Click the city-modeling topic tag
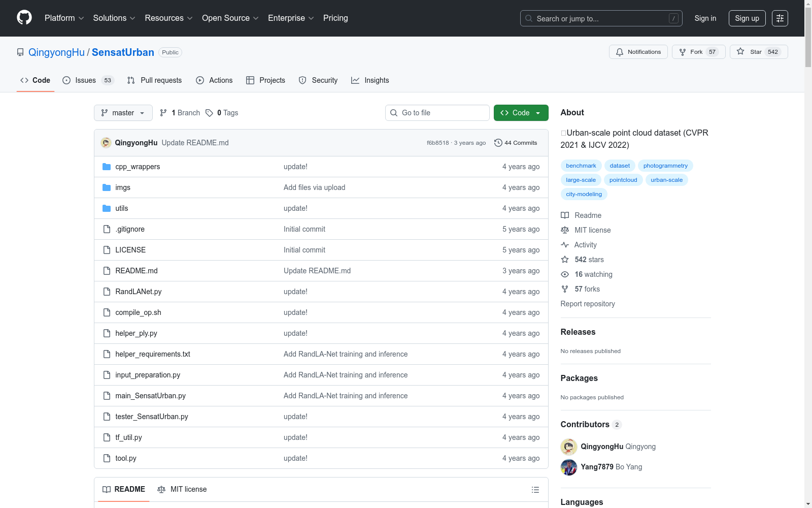This screenshot has height=508, width=812. [584, 194]
